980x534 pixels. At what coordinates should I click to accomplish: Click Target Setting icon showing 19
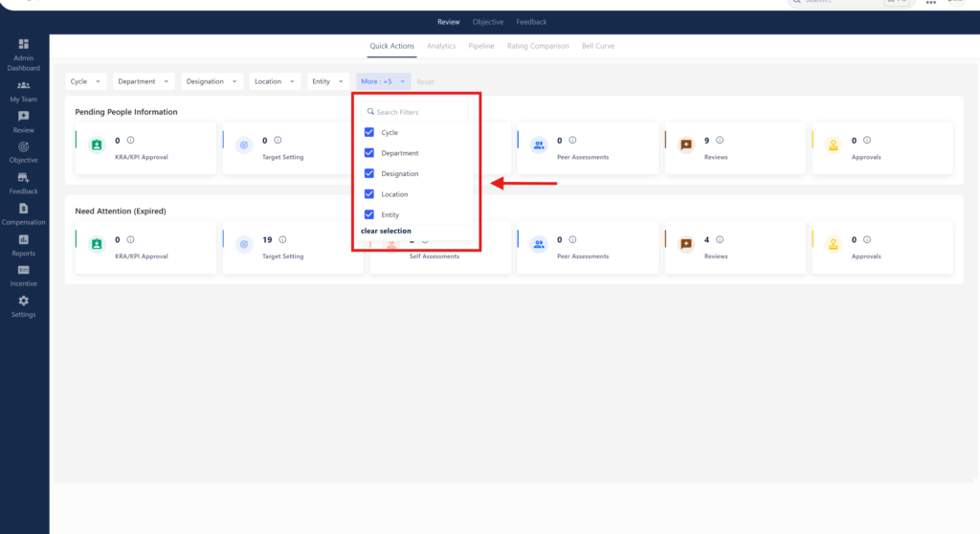[244, 244]
